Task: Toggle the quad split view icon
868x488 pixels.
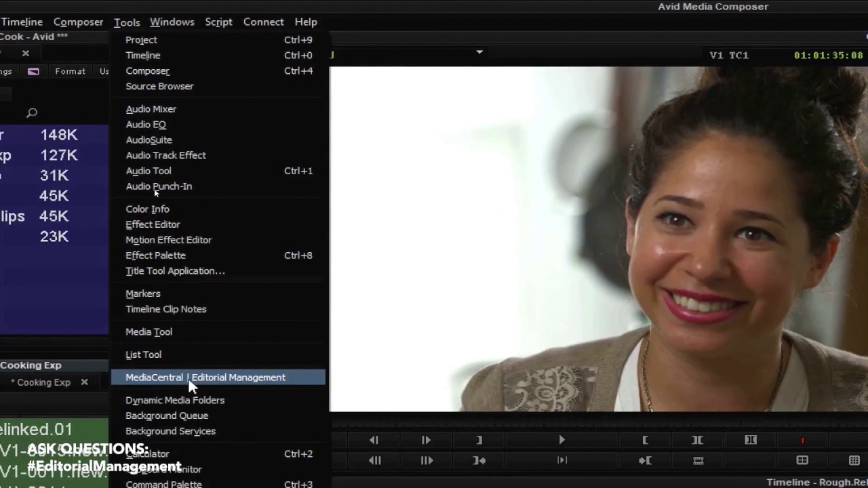Action: pos(802,461)
